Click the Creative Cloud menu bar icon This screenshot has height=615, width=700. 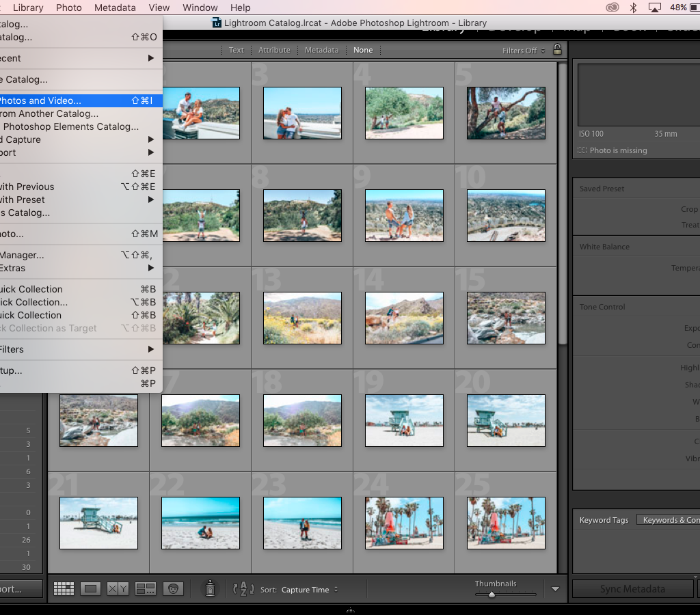612,8
